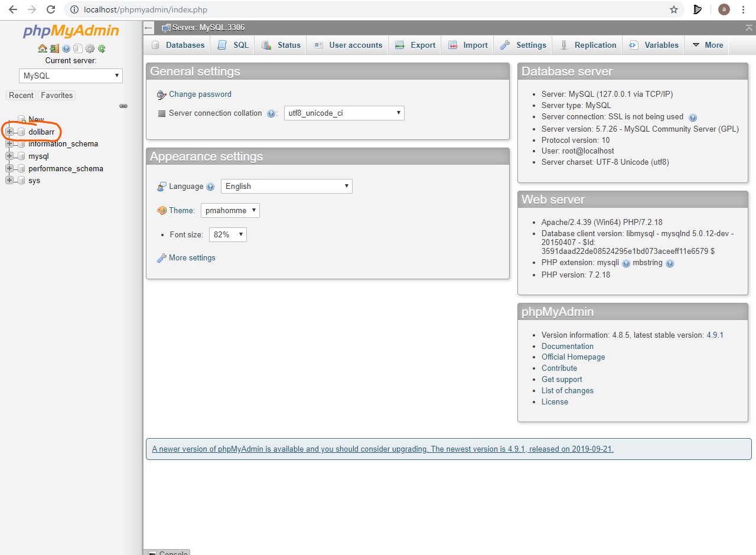Open the Documentation link
Image resolution: width=756 pixels, height=555 pixels.
click(x=568, y=346)
